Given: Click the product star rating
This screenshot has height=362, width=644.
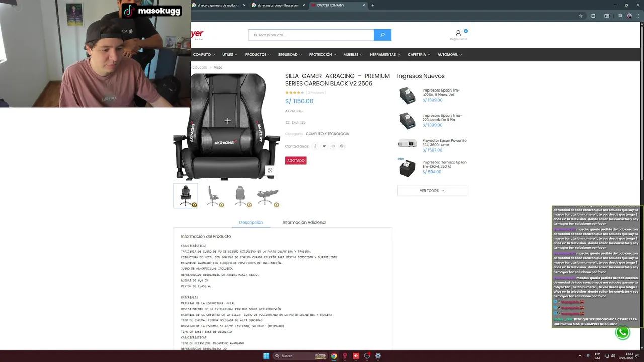Looking at the screenshot, I should (295, 93).
